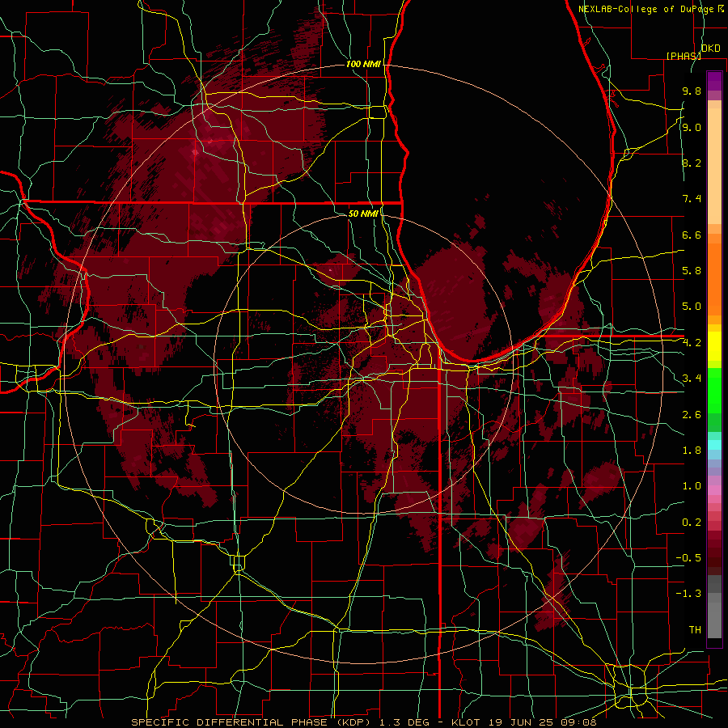Viewport: 728px width, 728px height.
Task: Click the 7.4 scale label
Action: tap(692, 199)
